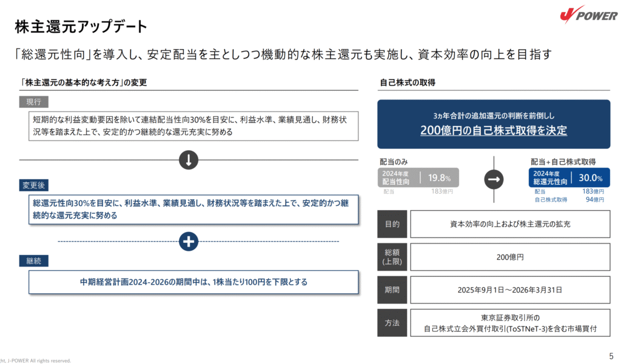Viewport: 621px width, 364px height.
Task: Click the 自己株式の取得 section heading
Action: (x=408, y=82)
